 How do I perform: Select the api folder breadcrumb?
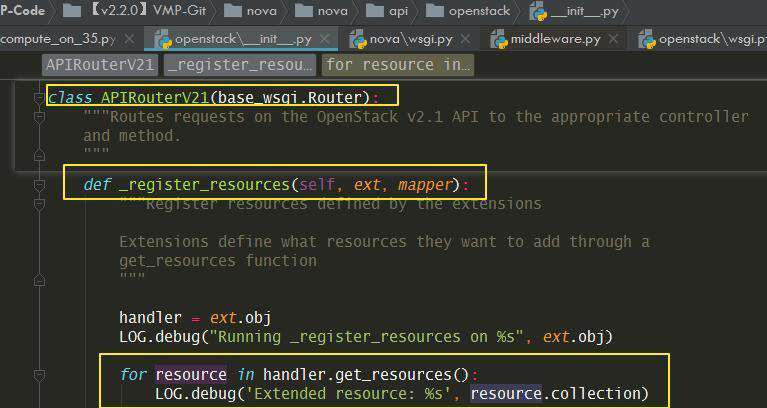click(x=387, y=11)
